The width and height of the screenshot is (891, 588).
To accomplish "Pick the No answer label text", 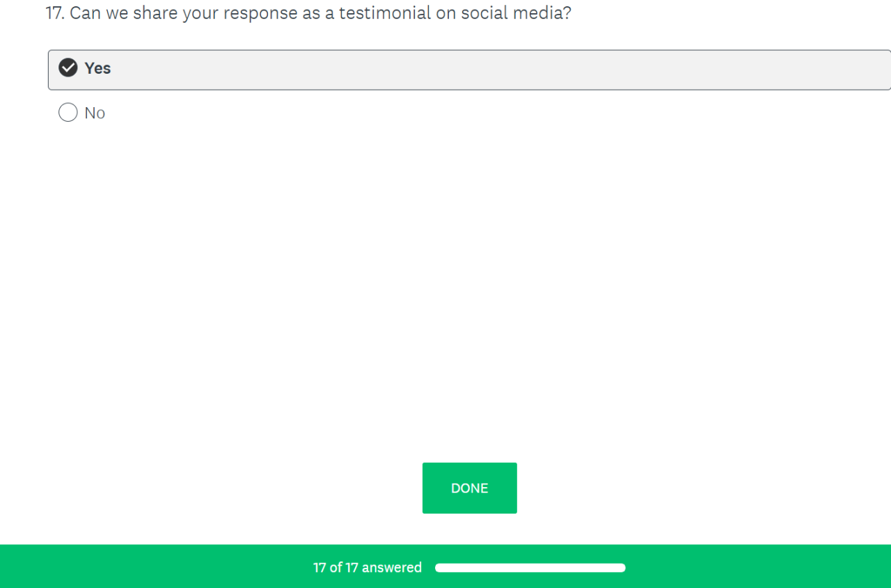I will point(95,113).
